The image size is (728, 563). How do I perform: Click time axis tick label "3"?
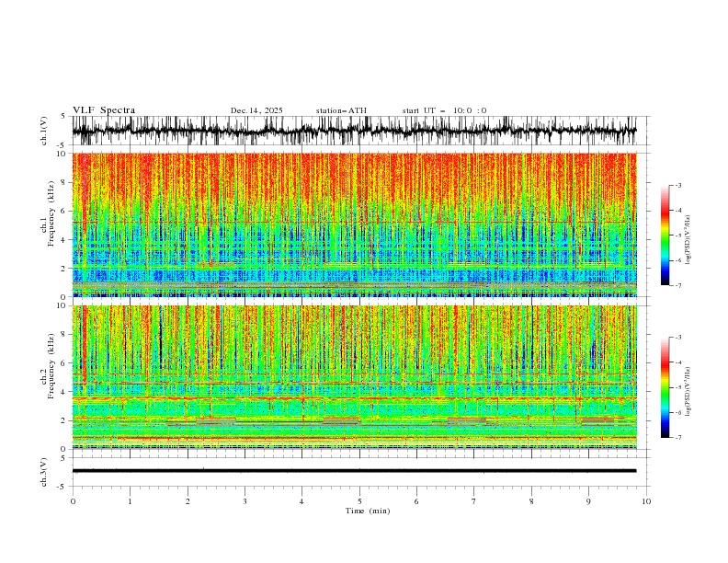tap(245, 501)
